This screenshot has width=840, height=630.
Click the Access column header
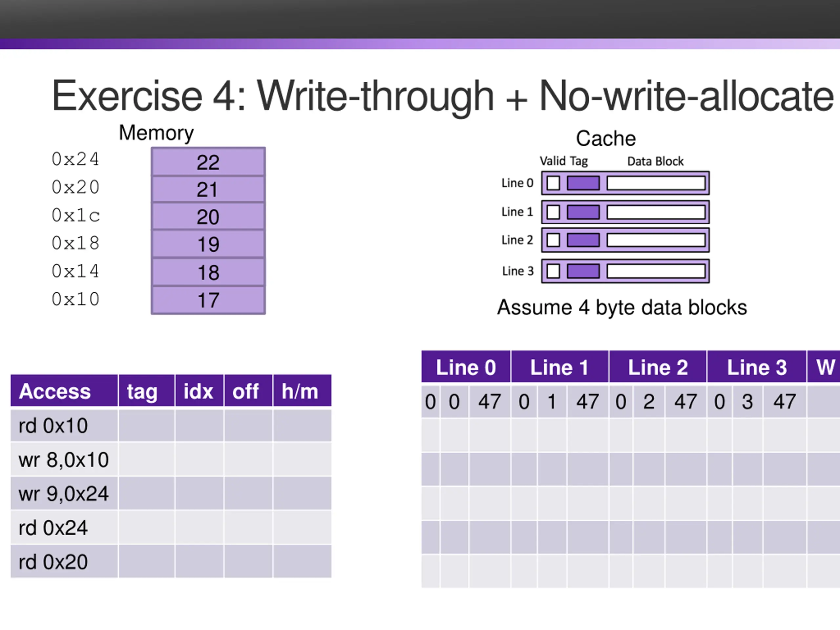click(x=64, y=391)
